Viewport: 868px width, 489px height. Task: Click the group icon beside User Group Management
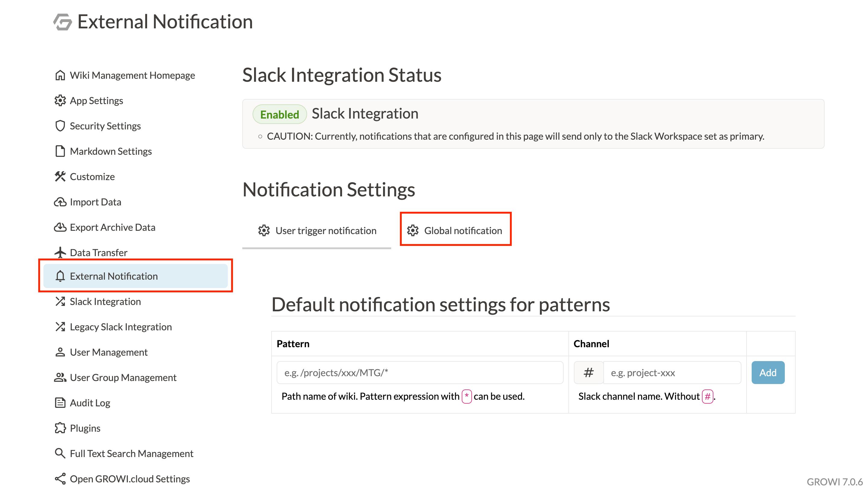pyautogui.click(x=60, y=377)
